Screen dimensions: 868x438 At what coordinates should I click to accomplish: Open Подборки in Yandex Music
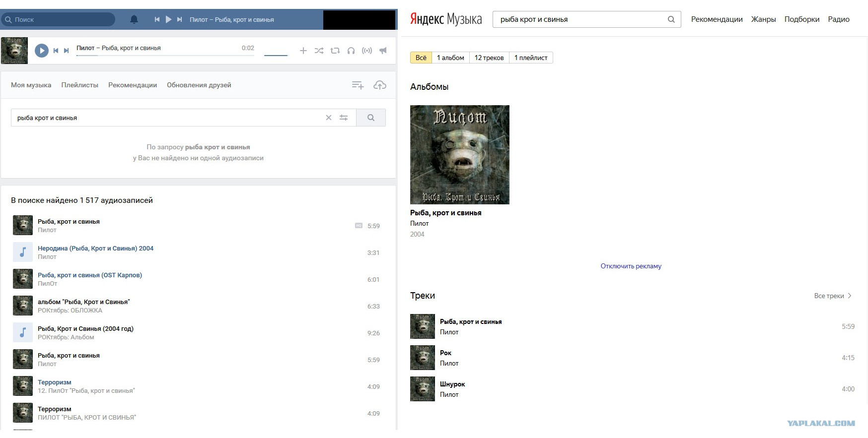[x=802, y=19]
